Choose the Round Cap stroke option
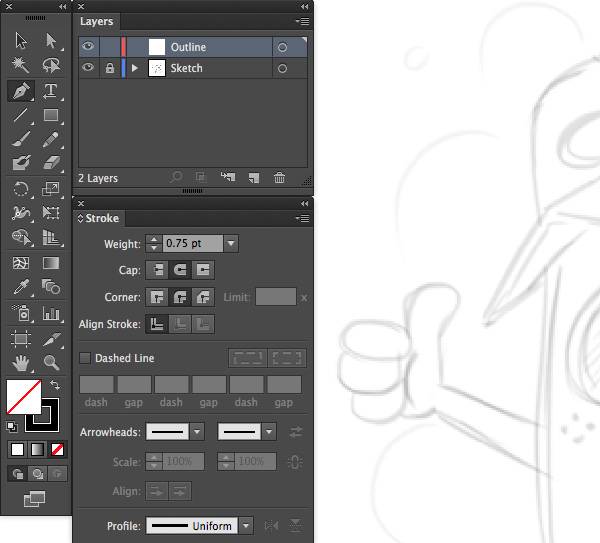The width and height of the screenshot is (600, 543). click(181, 270)
